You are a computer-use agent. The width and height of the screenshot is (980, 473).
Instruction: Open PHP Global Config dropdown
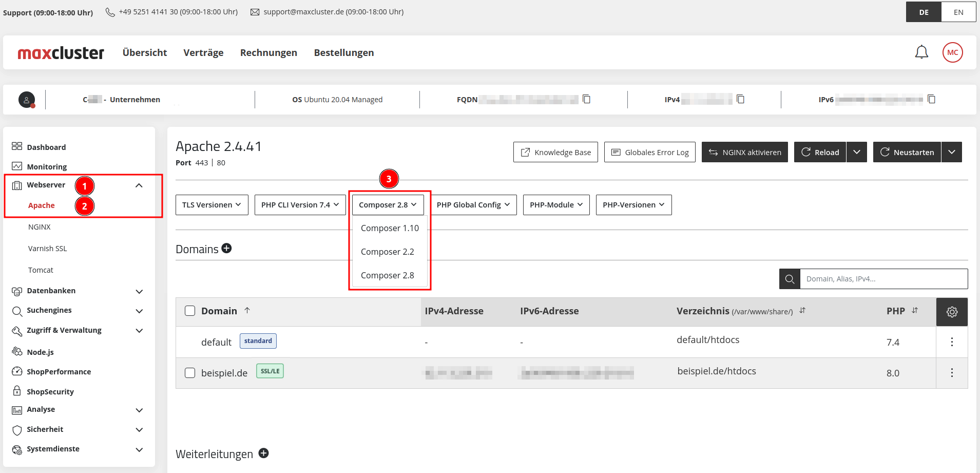(473, 205)
